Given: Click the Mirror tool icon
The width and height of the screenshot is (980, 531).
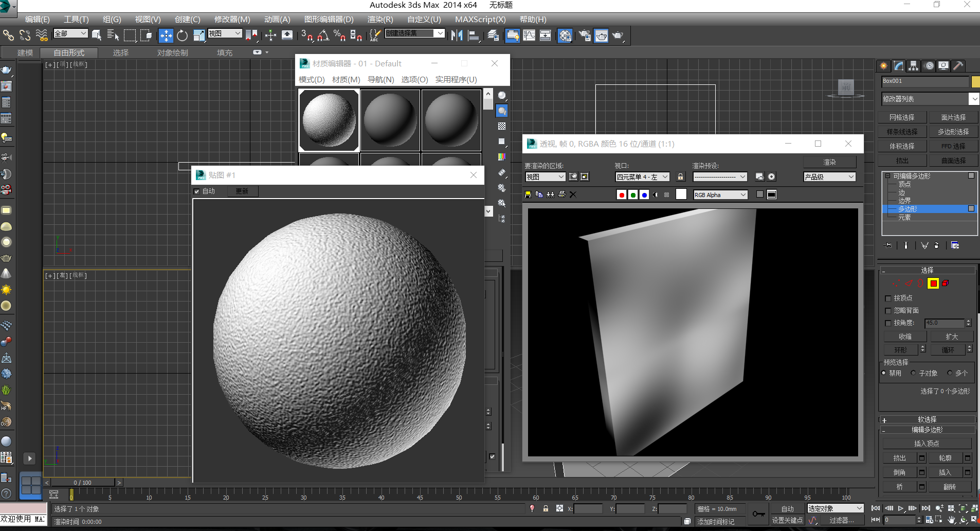Looking at the screenshot, I should [x=457, y=36].
